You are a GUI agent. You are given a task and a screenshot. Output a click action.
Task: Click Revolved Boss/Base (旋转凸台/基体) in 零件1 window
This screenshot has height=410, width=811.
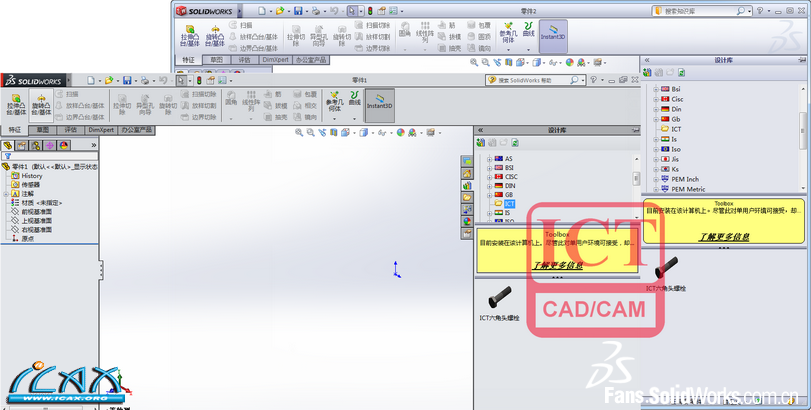(41, 105)
